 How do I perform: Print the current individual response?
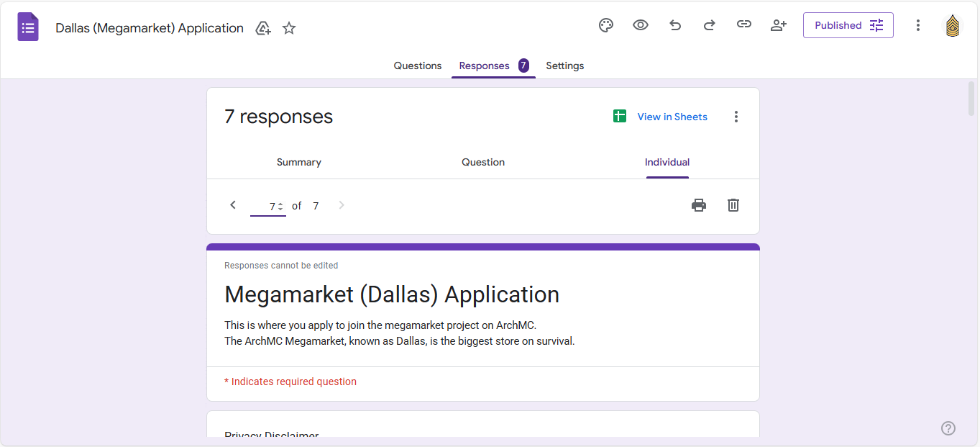699,205
